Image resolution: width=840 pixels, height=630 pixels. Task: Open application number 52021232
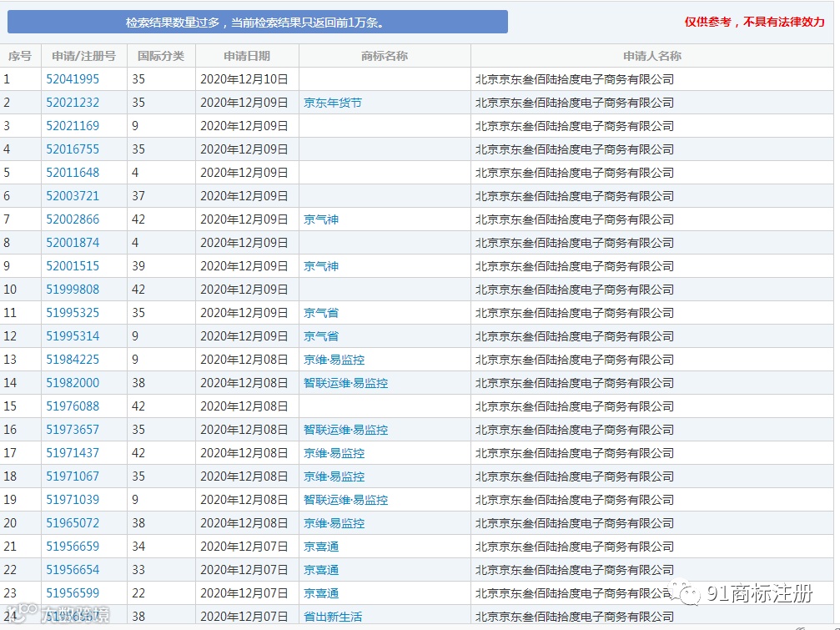[73, 103]
